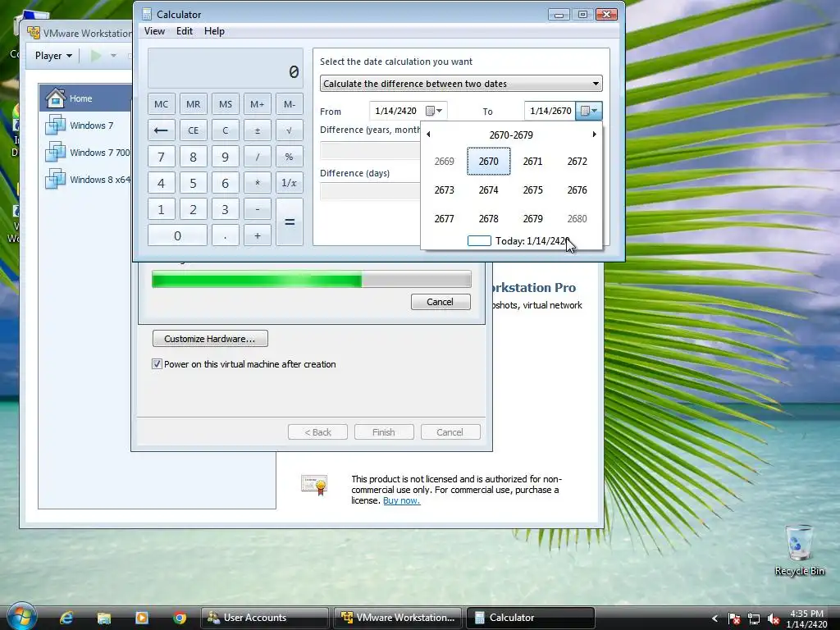Click the multiply button in Calculator
Image resolution: width=840 pixels, height=630 pixels.
257,183
